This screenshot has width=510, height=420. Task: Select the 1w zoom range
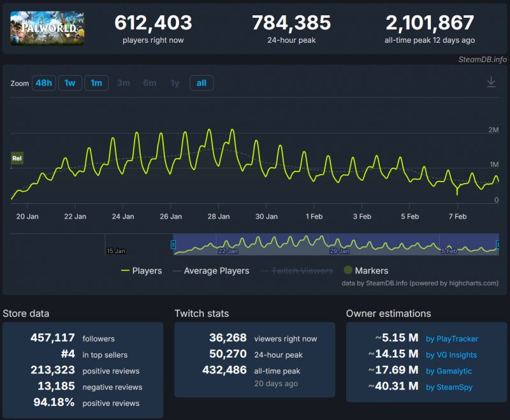click(70, 83)
